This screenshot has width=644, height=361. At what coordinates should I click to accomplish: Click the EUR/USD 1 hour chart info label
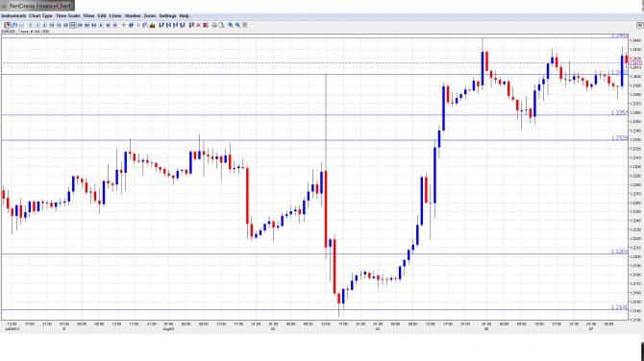(25, 31)
